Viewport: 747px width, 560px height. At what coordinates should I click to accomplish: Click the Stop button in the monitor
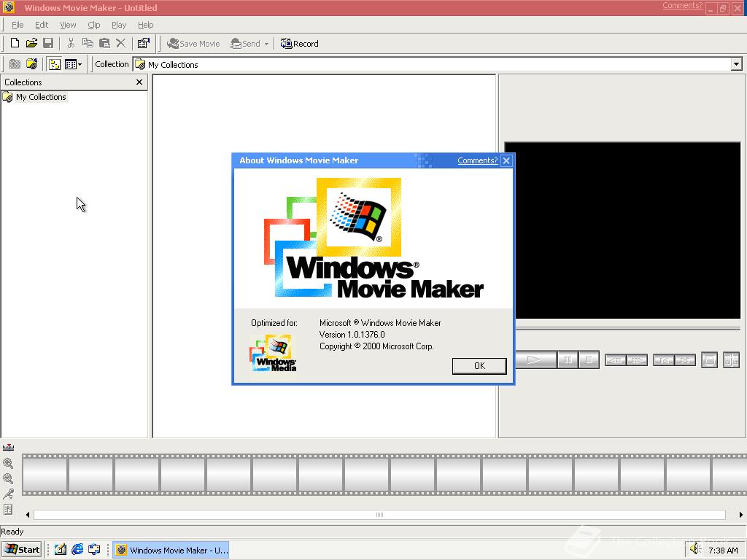coord(589,360)
